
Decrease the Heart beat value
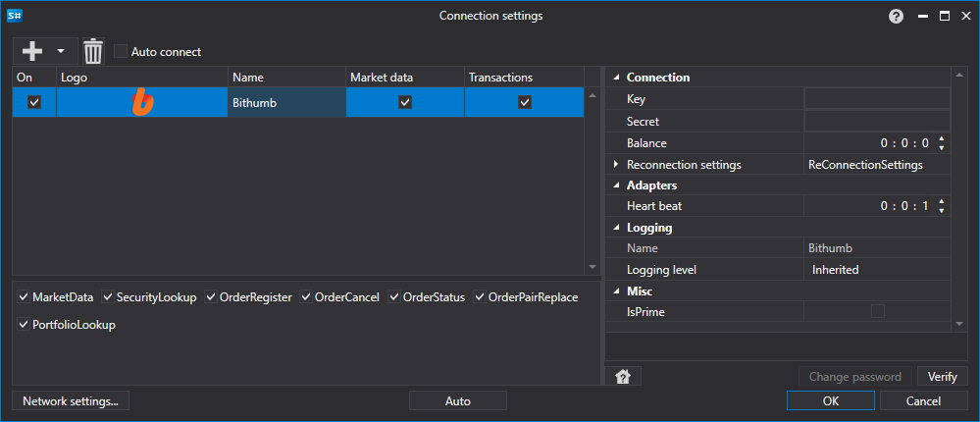[x=942, y=210]
